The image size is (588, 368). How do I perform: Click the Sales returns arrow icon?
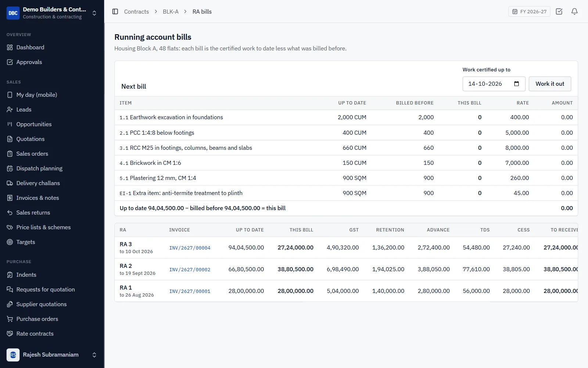coord(10,213)
